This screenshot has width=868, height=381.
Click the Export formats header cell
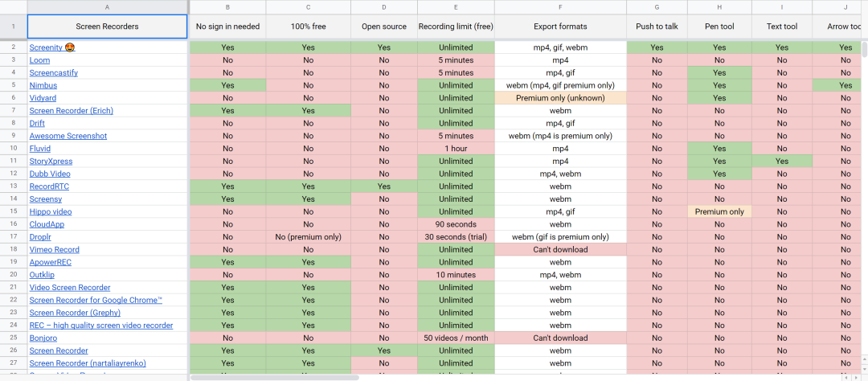560,27
